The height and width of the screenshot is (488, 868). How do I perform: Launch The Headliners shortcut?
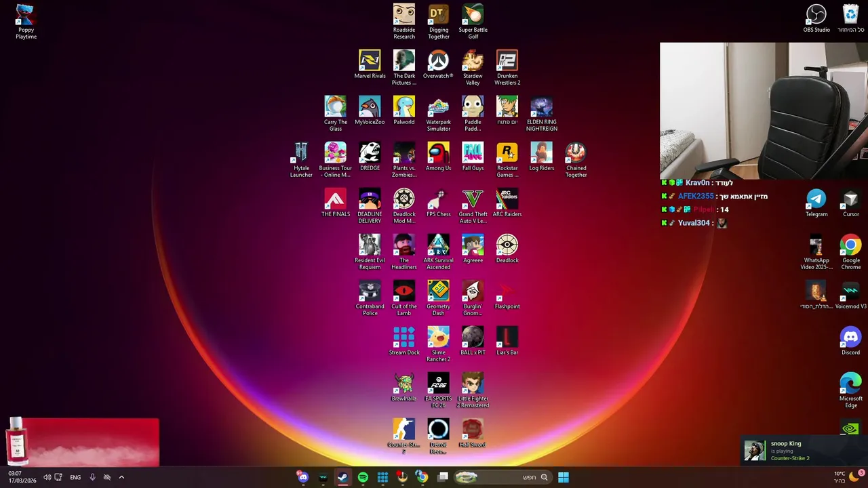pos(404,252)
